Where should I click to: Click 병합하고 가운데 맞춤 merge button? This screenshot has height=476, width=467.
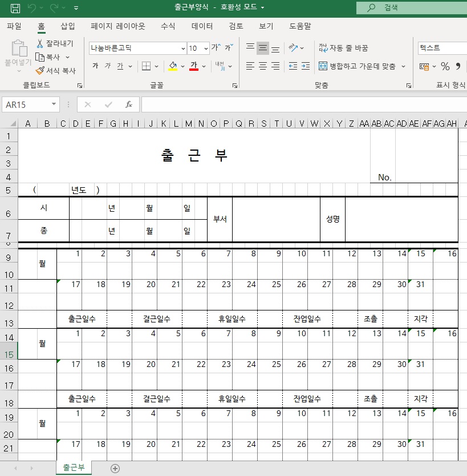[x=358, y=66]
